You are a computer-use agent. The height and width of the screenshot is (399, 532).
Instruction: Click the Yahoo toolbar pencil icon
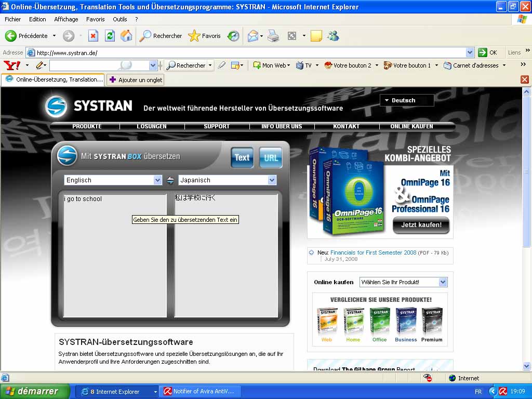(41, 65)
